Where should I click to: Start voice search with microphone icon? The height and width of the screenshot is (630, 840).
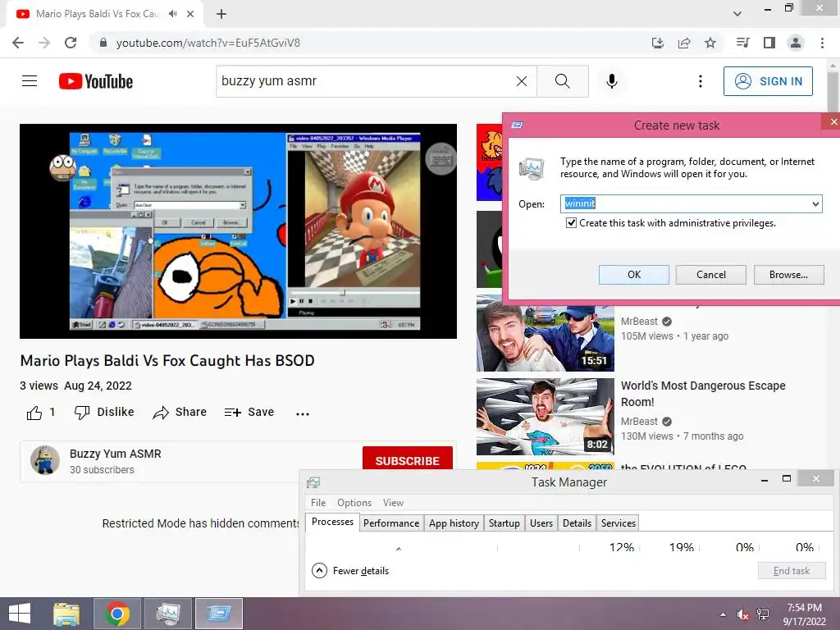612,81
